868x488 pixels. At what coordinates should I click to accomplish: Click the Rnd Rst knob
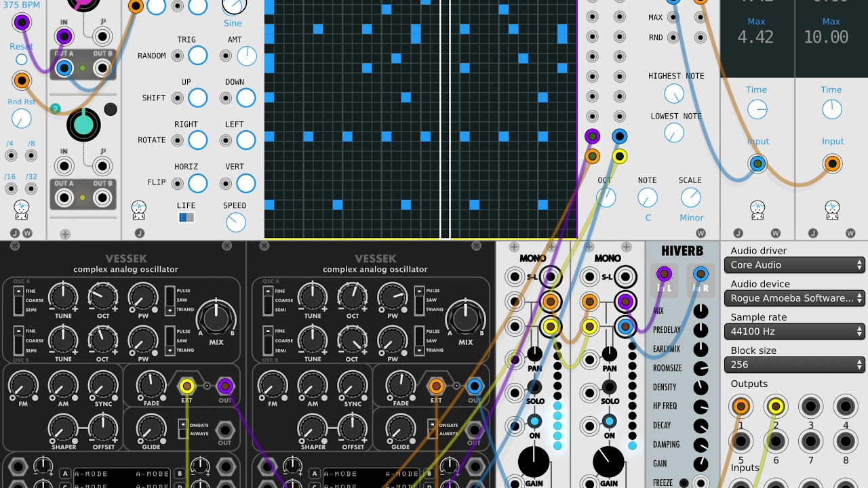[x=22, y=119]
